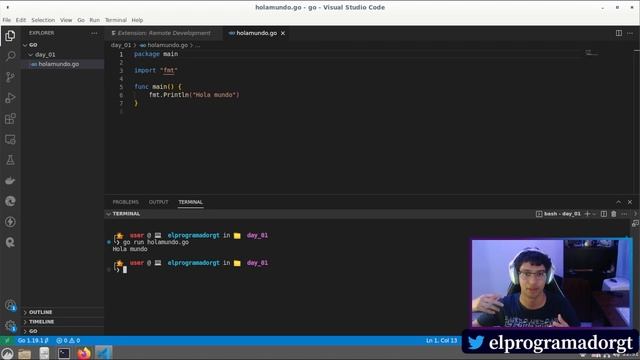Click the Go 1.19.1 version status item
Viewport: 640px width, 360px height.
pos(33,340)
